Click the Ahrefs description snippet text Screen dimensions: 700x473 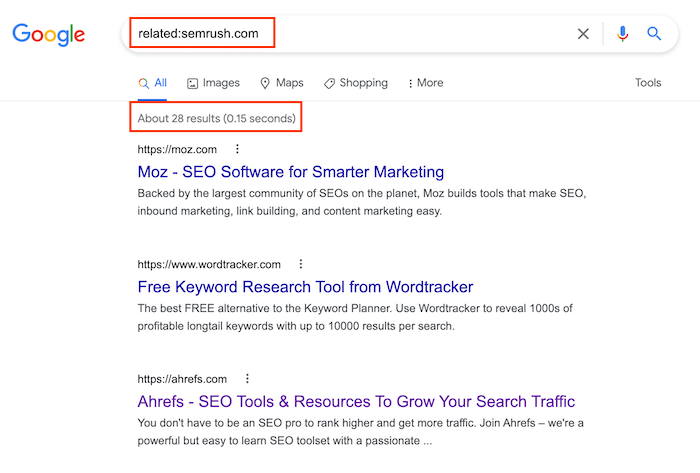[x=361, y=432]
